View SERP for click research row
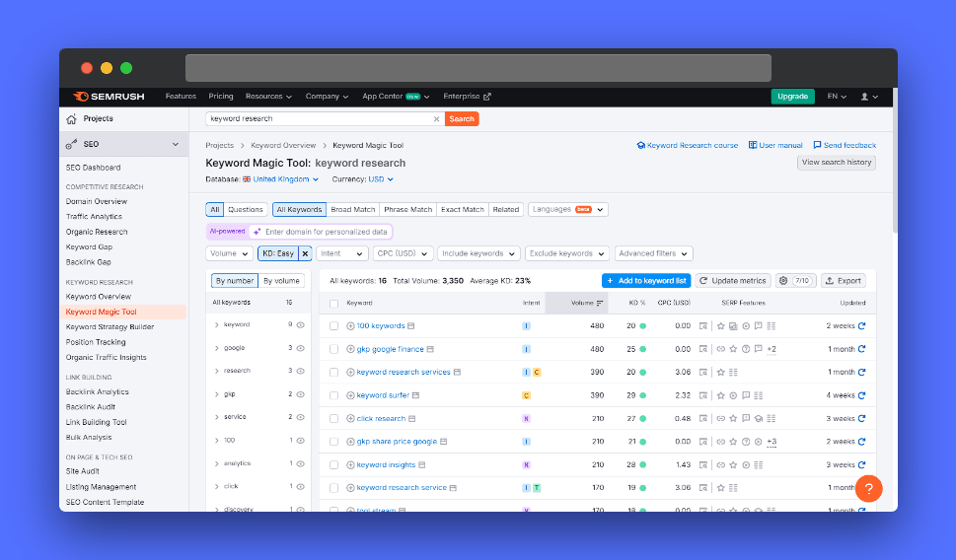 [703, 419]
